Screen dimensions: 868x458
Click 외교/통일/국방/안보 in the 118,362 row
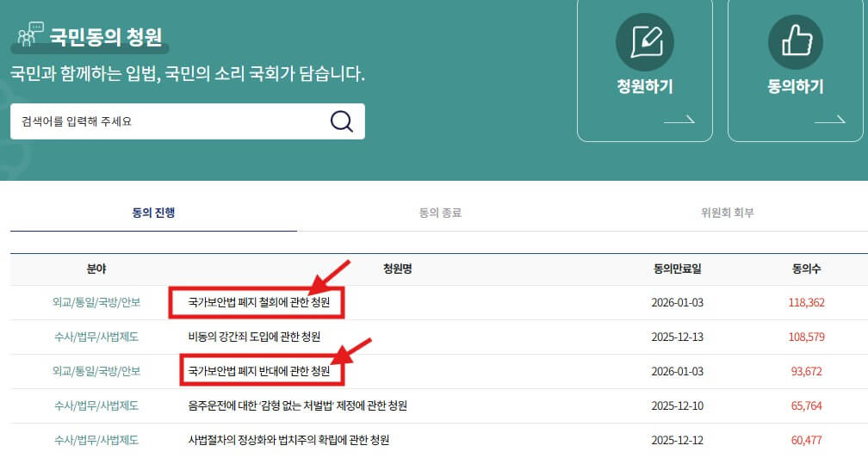click(x=96, y=302)
